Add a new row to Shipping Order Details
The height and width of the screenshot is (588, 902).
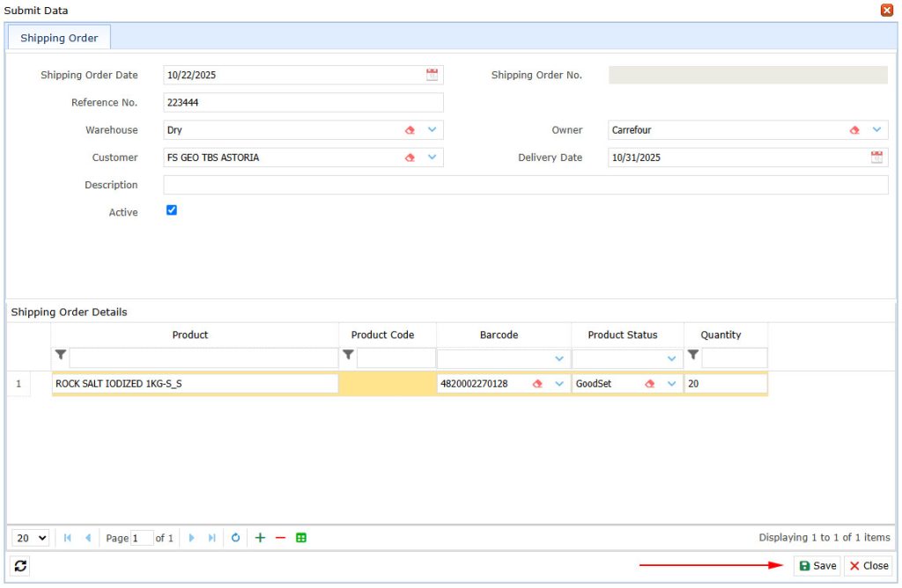coord(260,537)
